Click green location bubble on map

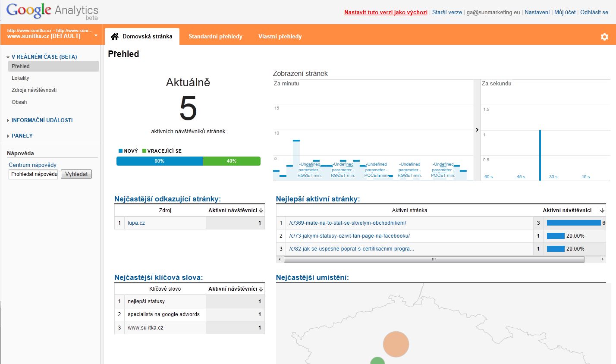[x=377, y=361]
